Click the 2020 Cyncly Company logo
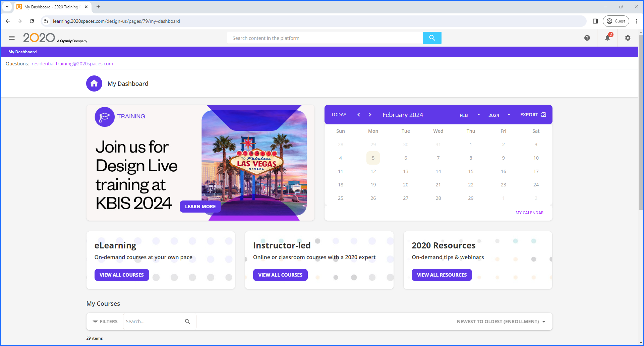Screen dimensions: 644x346 pos(55,38)
